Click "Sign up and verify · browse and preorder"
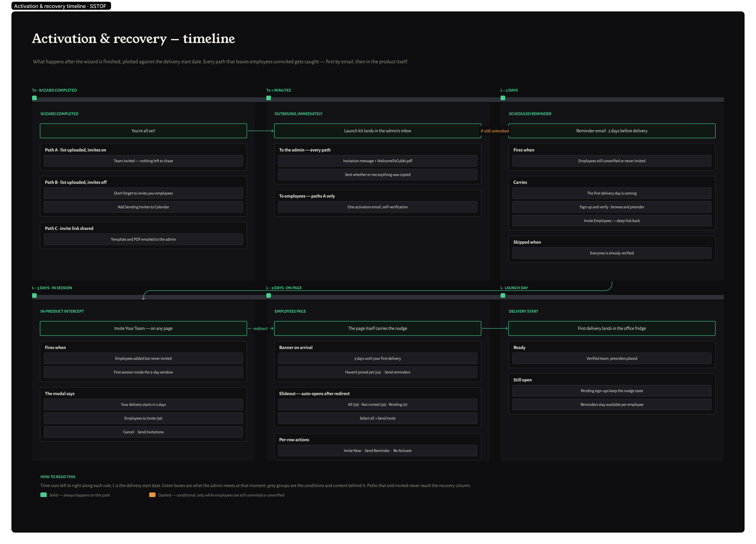The height and width of the screenshot is (544, 756). point(612,207)
